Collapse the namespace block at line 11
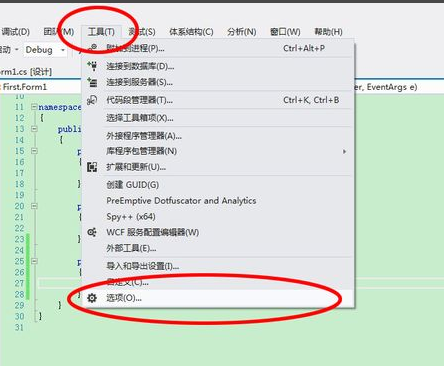The width and height of the screenshot is (444, 366). [x=34, y=107]
